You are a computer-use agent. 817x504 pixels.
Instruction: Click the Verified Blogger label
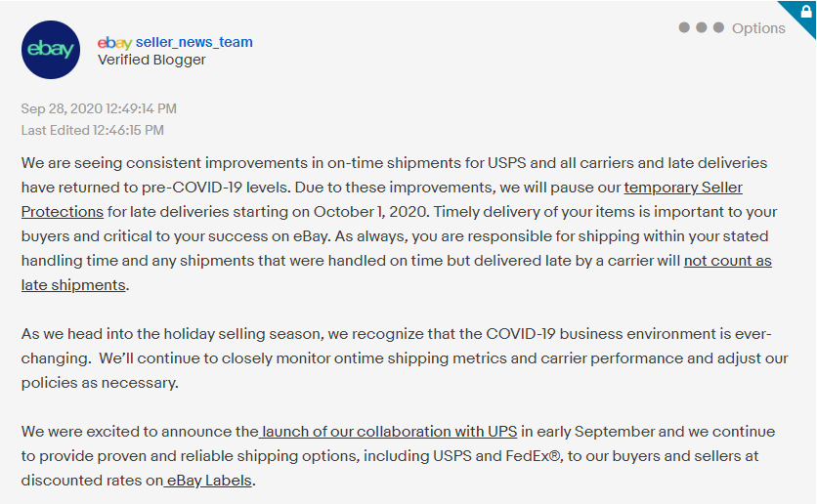tap(151, 60)
